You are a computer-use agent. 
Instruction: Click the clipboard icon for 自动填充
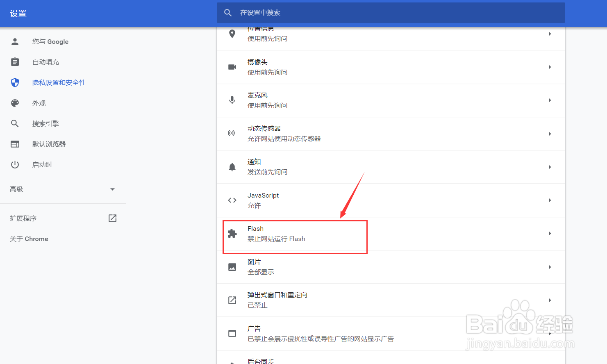[x=15, y=62]
